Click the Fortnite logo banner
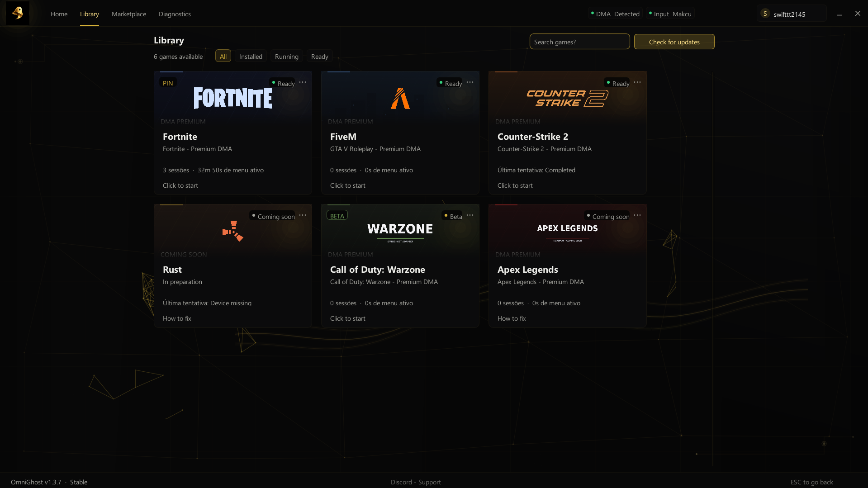Screen dimensions: 868x488 point(233,98)
